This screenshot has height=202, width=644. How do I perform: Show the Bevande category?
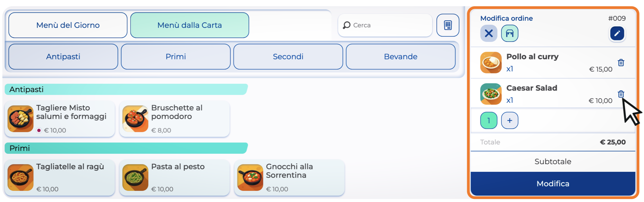coord(401,56)
